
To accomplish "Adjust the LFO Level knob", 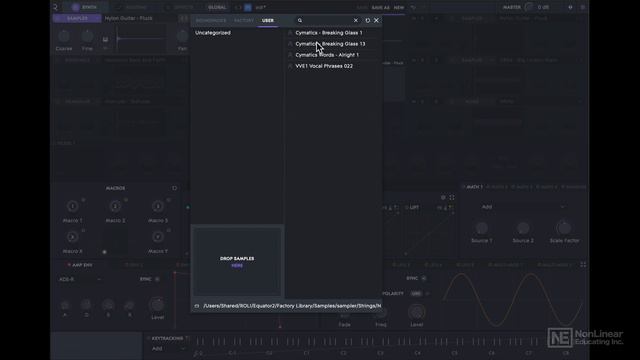I will 417,313.
